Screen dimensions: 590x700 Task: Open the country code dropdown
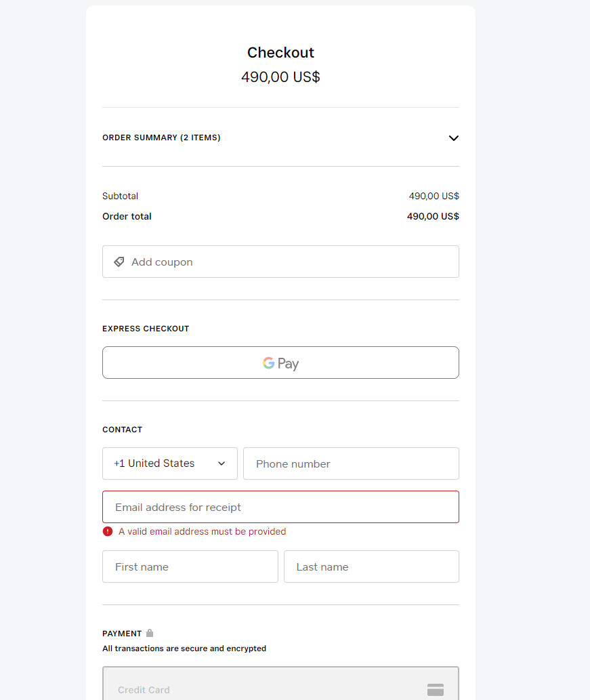169,464
